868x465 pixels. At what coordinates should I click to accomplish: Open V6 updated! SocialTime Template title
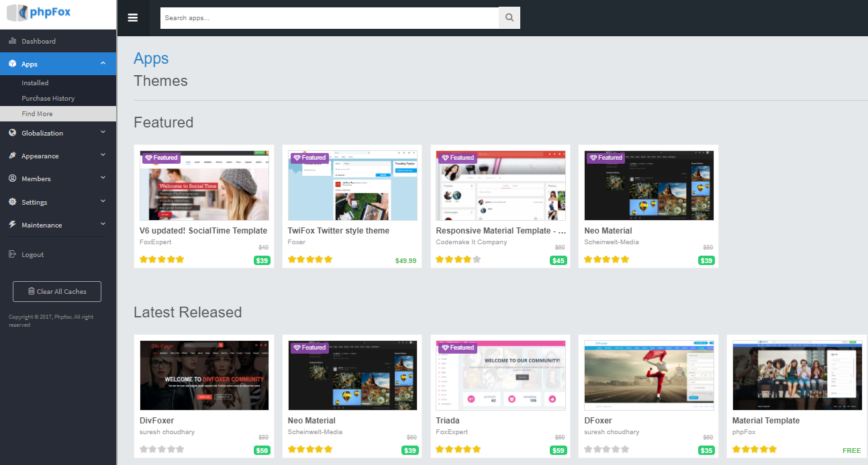pyautogui.click(x=203, y=231)
